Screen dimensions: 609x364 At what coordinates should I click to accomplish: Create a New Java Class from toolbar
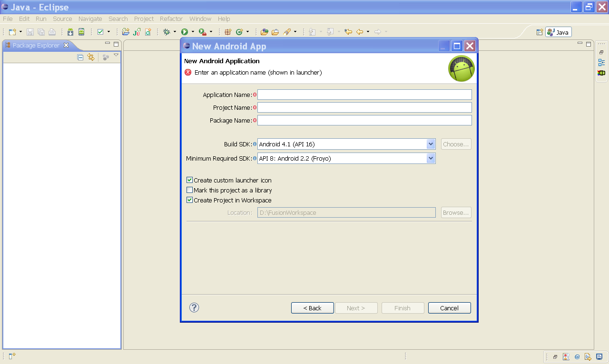point(148,32)
